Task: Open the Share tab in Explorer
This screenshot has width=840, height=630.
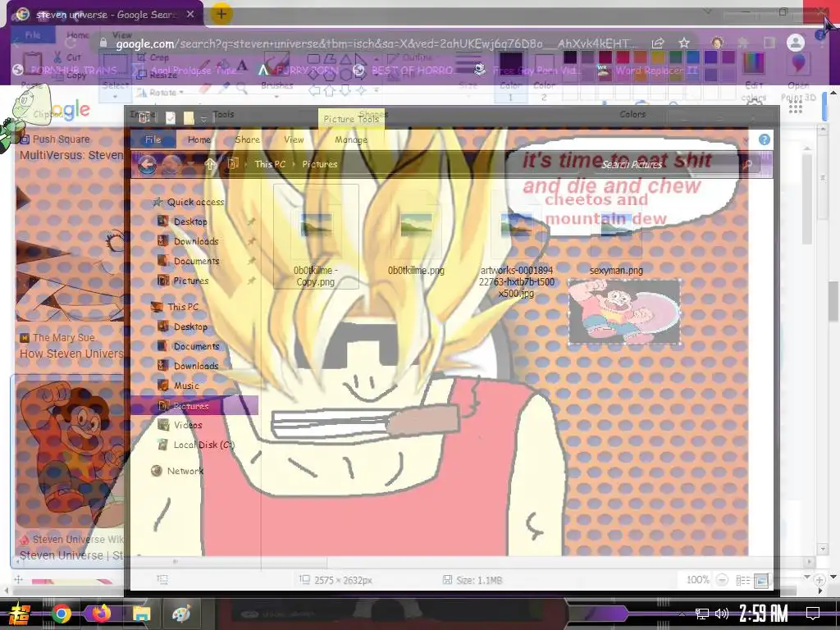Action: [x=247, y=139]
